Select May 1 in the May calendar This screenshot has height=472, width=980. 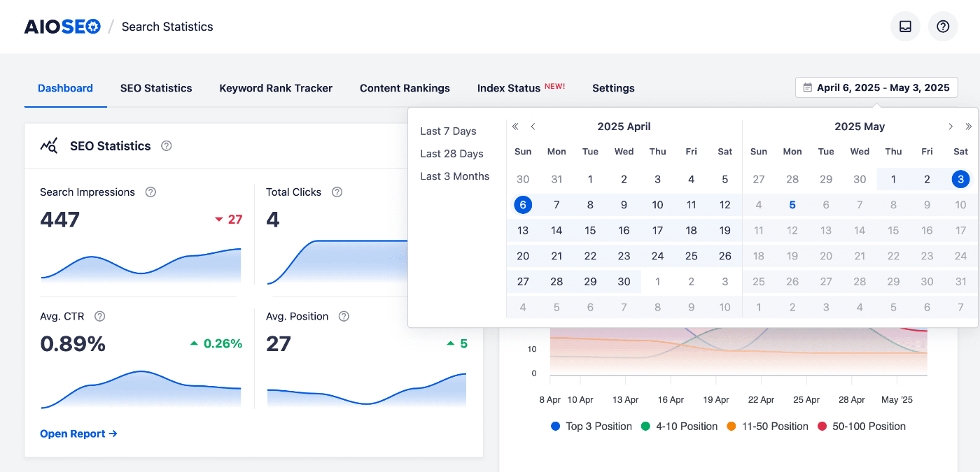[x=893, y=180]
